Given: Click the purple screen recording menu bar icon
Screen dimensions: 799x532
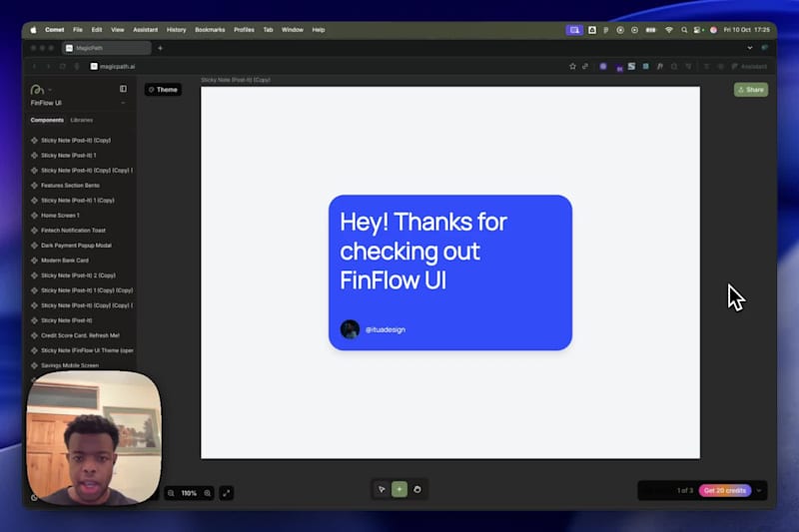Looking at the screenshot, I should pos(574,30).
